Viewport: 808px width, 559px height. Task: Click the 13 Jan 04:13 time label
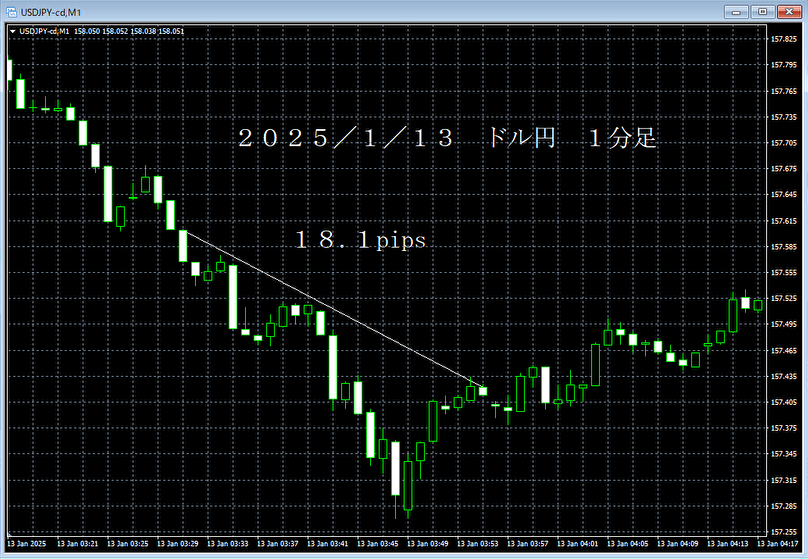727,544
